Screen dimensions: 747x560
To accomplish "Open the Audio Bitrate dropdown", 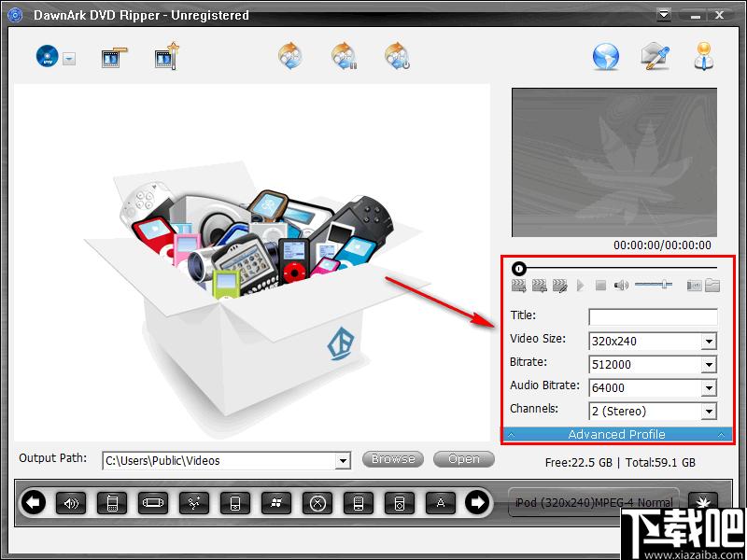I will tap(709, 388).
